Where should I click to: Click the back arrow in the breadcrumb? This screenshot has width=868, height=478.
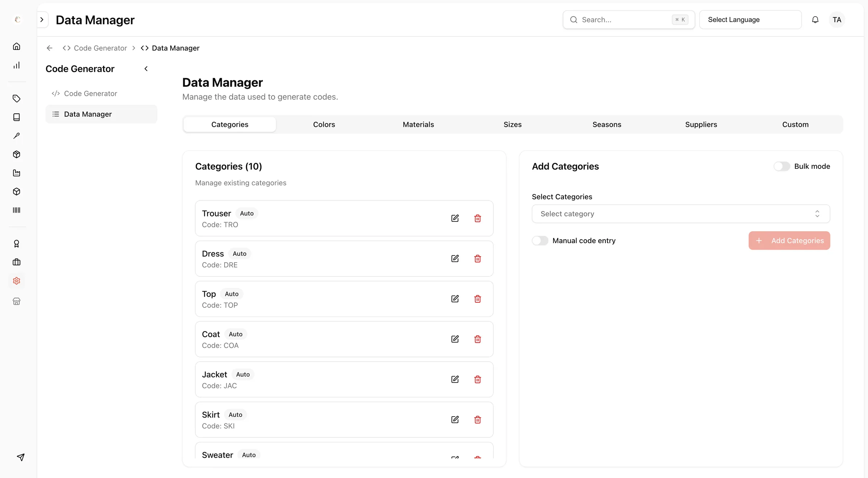click(50, 48)
